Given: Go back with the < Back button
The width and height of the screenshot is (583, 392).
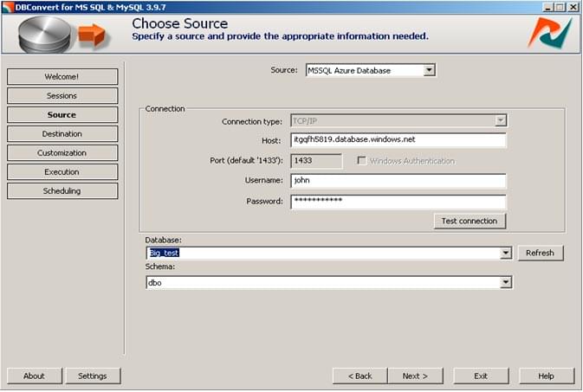Looking at the screenshot, I should click(360, 376).
